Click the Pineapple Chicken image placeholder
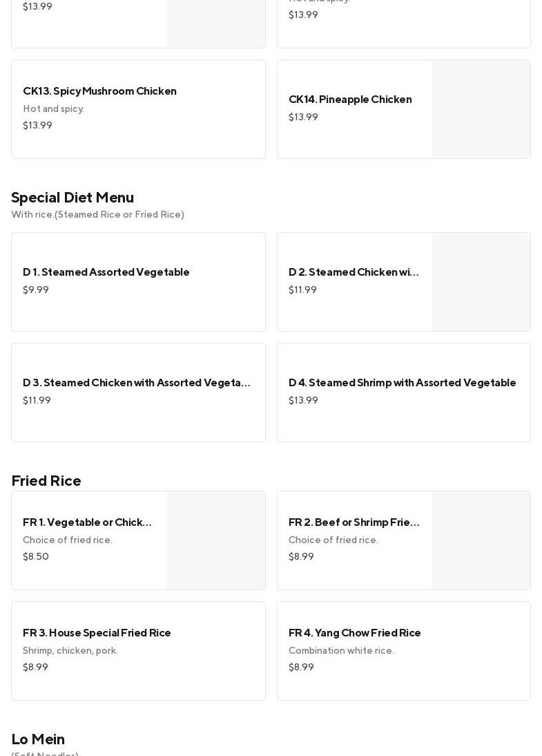This screenshot has height=756, width=542. tap(481, 109)
